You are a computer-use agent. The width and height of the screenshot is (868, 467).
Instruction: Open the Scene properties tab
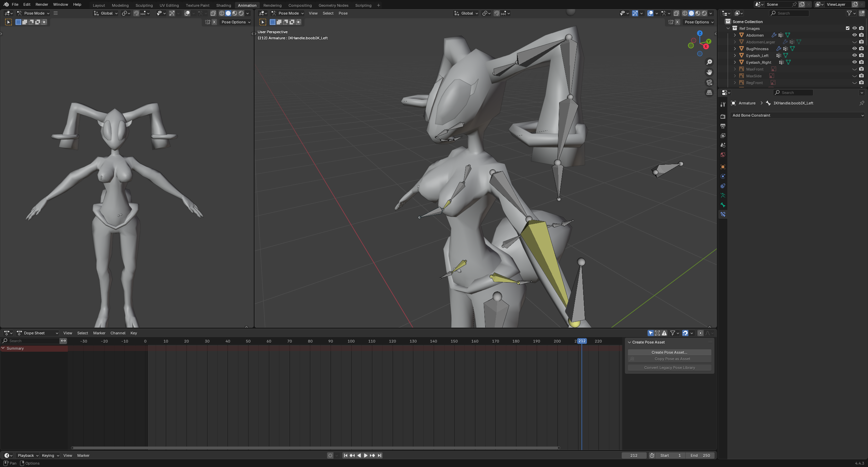723,145
